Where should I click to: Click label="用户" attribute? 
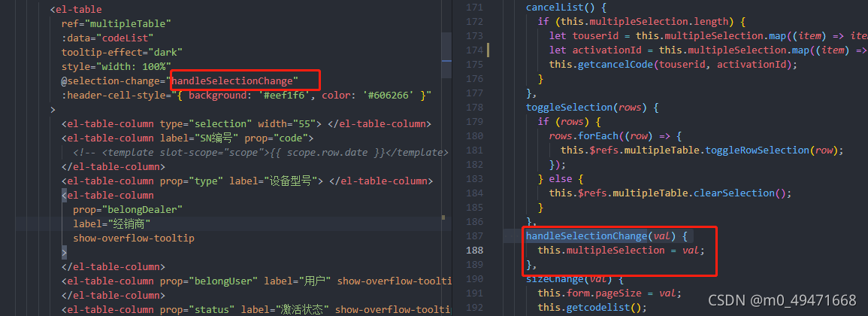298,281
